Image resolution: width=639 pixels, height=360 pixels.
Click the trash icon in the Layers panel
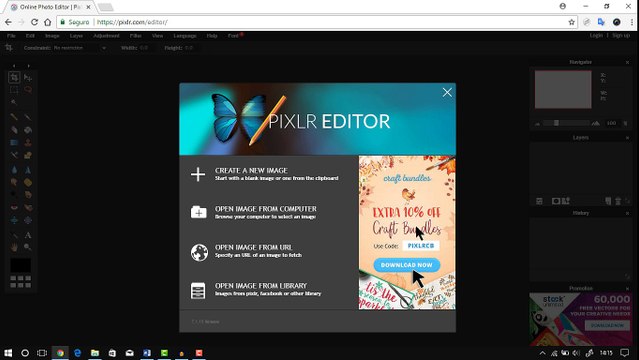618,201
